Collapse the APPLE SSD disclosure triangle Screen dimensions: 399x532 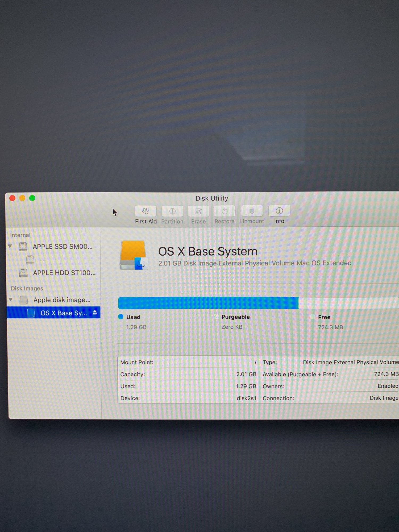(10, 246)
